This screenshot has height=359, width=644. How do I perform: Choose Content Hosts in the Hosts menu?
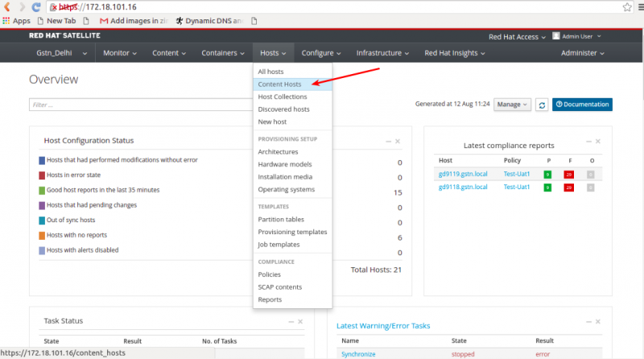coord(292,85)
